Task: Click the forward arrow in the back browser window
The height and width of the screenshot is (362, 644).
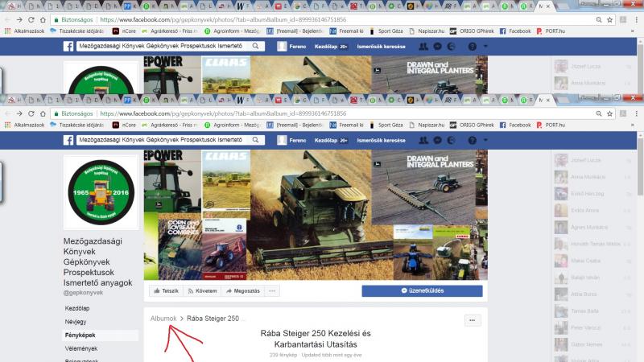Action: [x=19, y=19]
